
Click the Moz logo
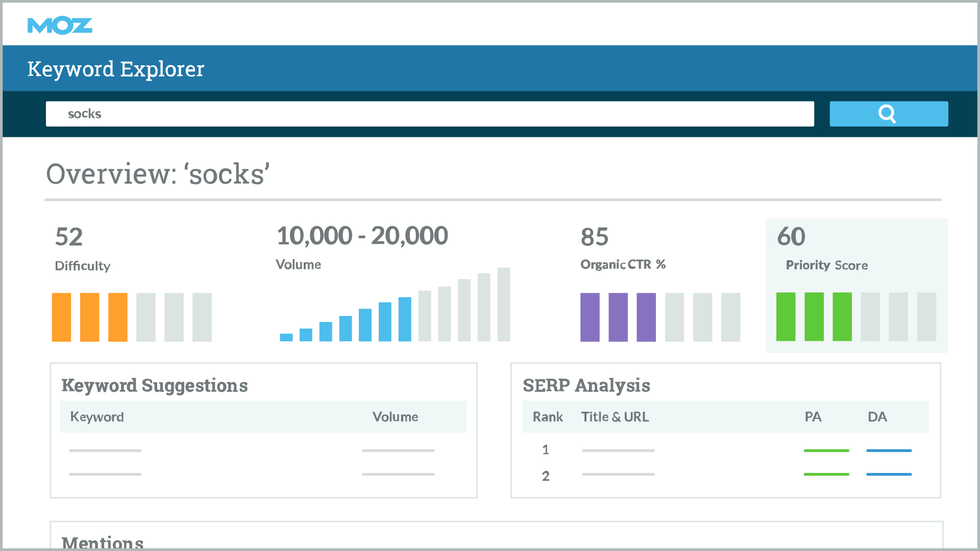[60, 24]
